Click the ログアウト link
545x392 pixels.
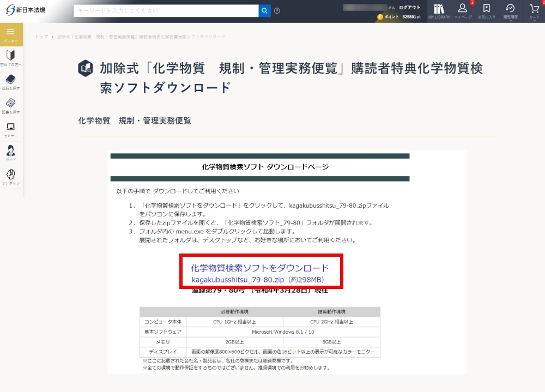(409, 8)
